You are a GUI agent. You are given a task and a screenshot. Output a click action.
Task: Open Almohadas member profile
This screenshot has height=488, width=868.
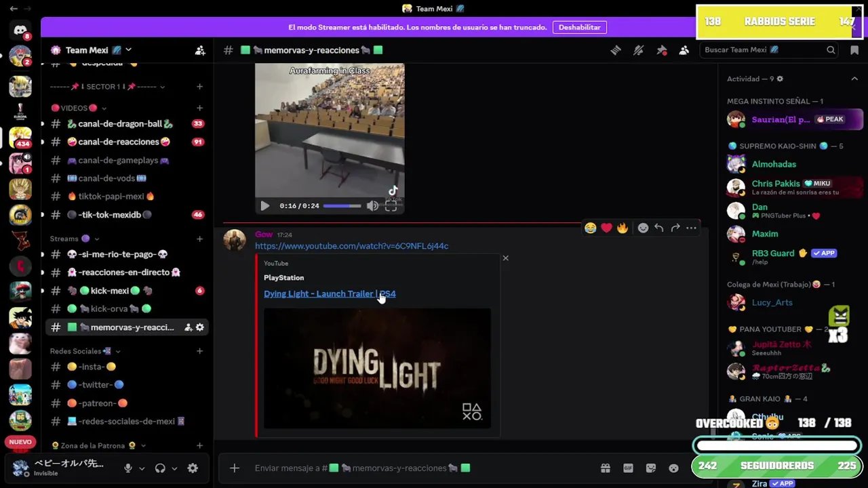pos(774,164)
